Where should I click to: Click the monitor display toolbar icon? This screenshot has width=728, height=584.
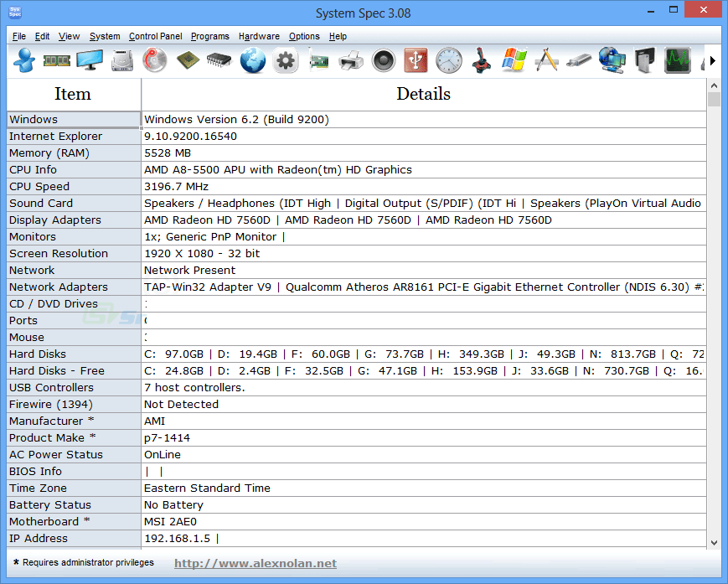[x=90, y=60]
